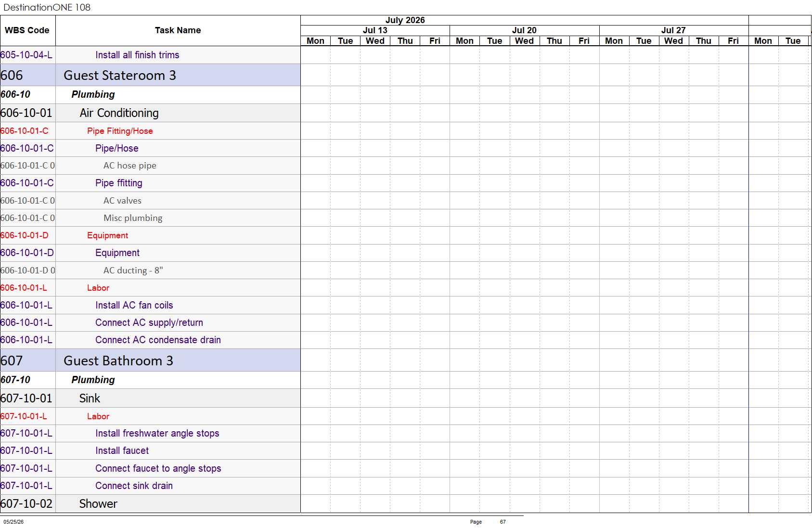Click the Task Name column header
The height and width of the screenshot is (528, 812).
[x=178, y=30]
